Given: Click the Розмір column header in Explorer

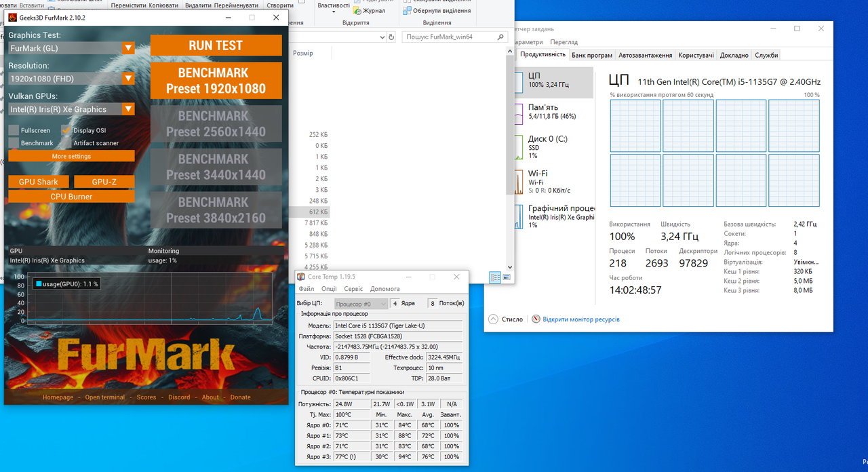Looking at the screenshot, I should click(x=303, y=54).
